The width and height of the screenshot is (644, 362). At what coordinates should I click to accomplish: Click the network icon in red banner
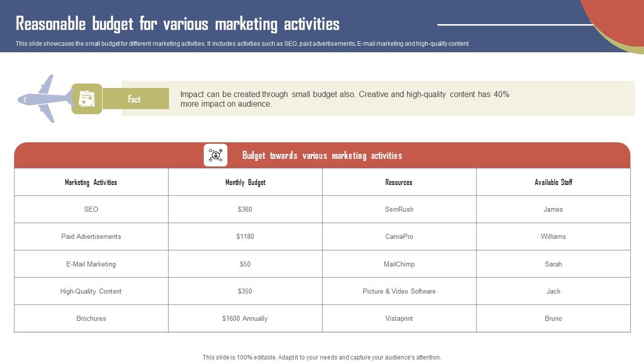215,155
